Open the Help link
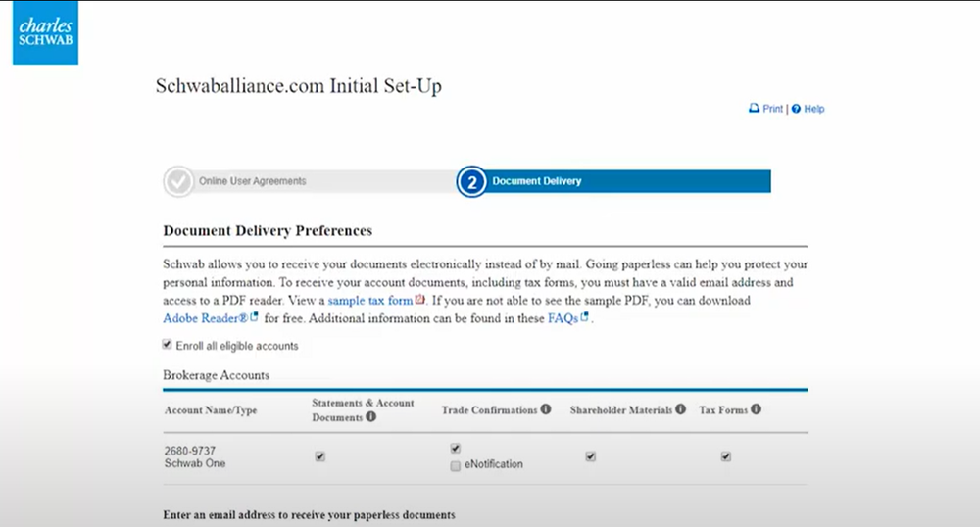Screen dimensions: 980x527 (813, 109)
